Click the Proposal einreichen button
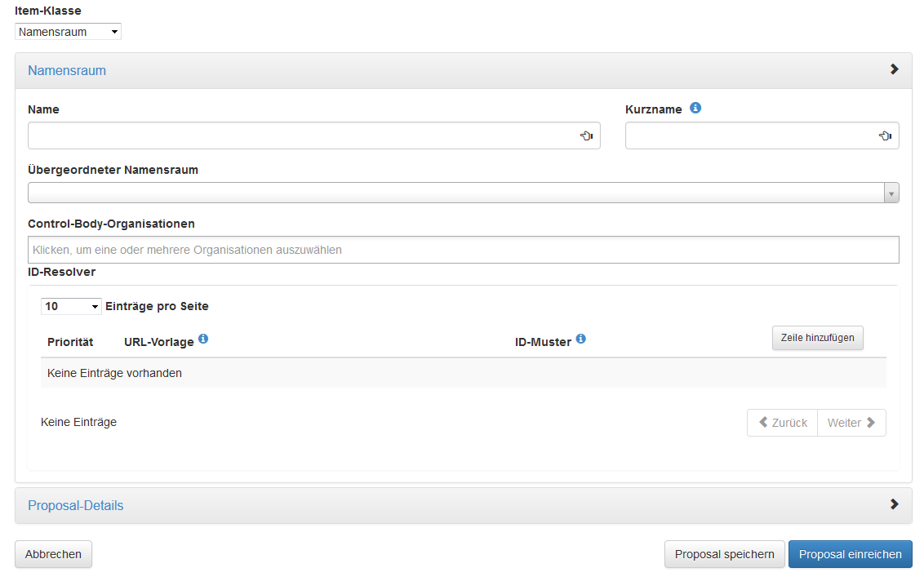924x577 pixels. [x=850, y=555]
